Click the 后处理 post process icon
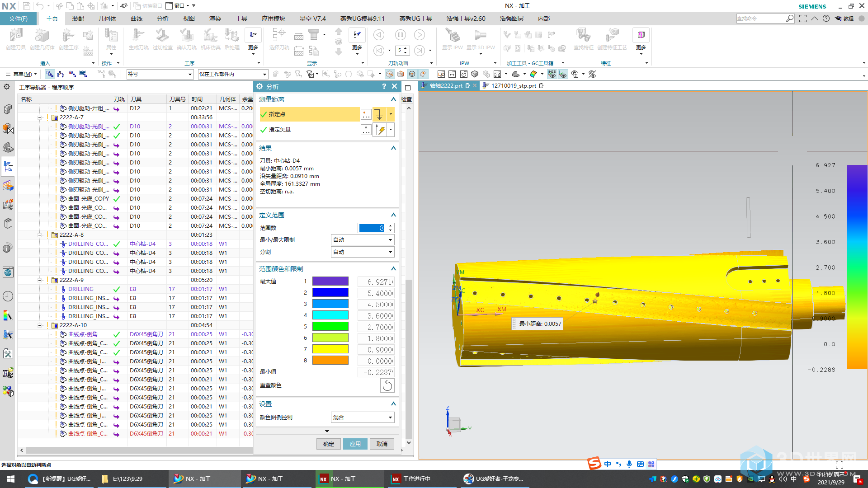868x488 pixels. click(x=232, y=39)
